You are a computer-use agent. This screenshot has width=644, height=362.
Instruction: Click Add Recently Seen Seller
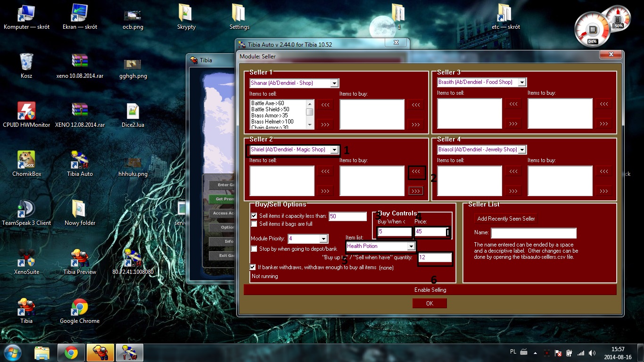pyautogui.click(x=506, y=219)
